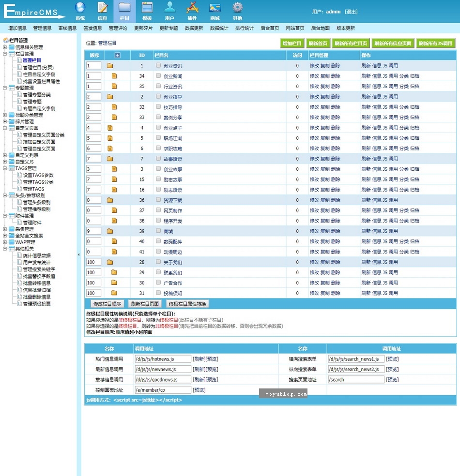This screenshot has height=476, width=460.
Task: Collapse the 专题管理 tree node
Action: [5, 88]
